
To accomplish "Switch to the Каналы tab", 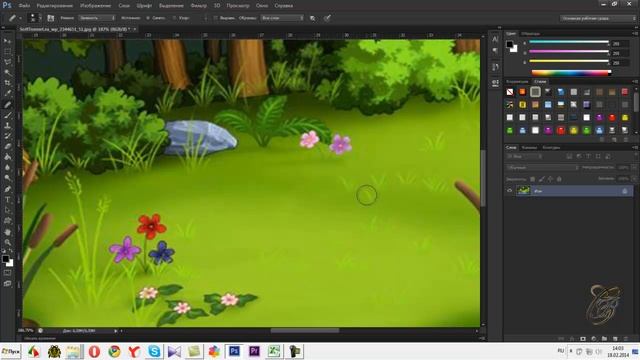I will tap(529, 147).
